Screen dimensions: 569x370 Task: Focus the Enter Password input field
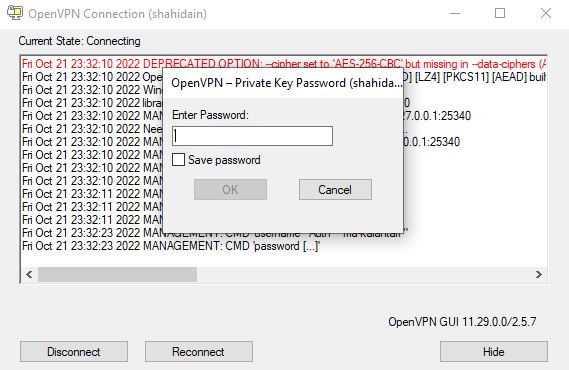[253, 136]
